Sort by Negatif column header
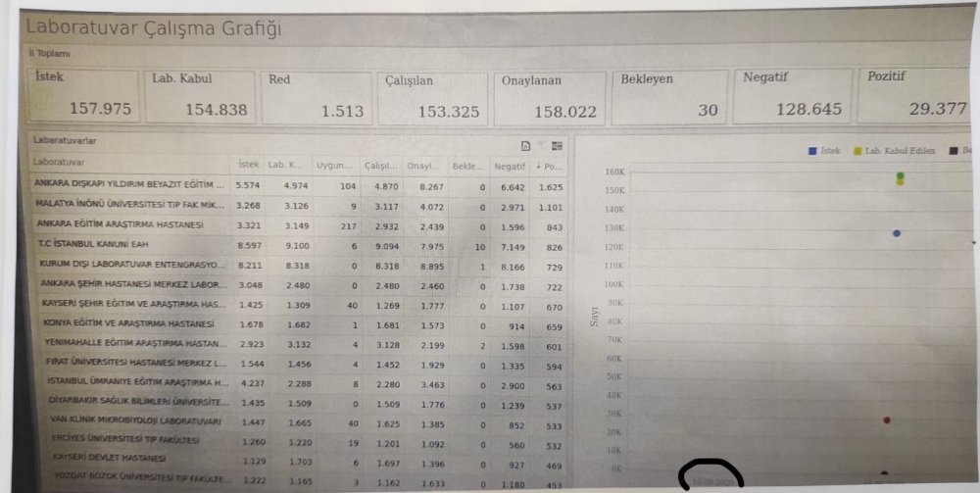Screen dimensions: 980x493 (x=510, y=167)
